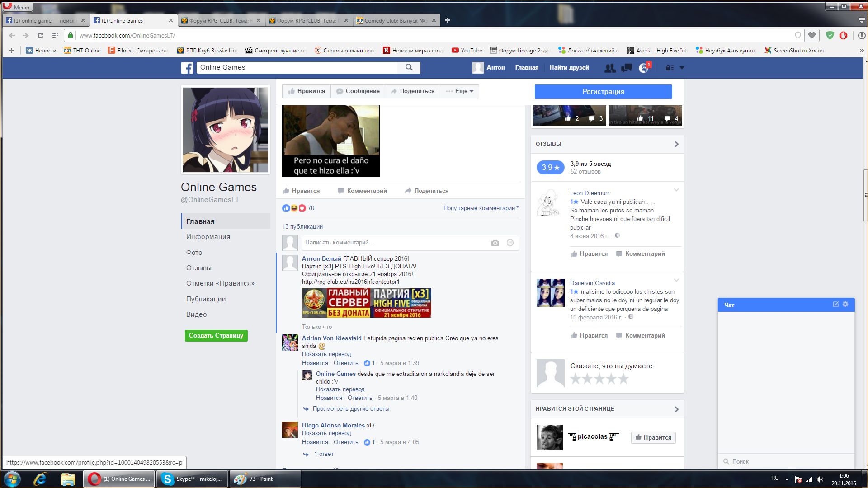Insert emoji in the comment field
868x488 pixels.
click(510, 243)
